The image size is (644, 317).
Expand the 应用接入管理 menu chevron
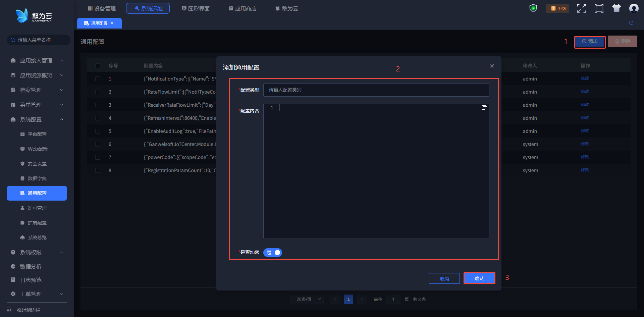pyautogui.click(x=62, y=60)
